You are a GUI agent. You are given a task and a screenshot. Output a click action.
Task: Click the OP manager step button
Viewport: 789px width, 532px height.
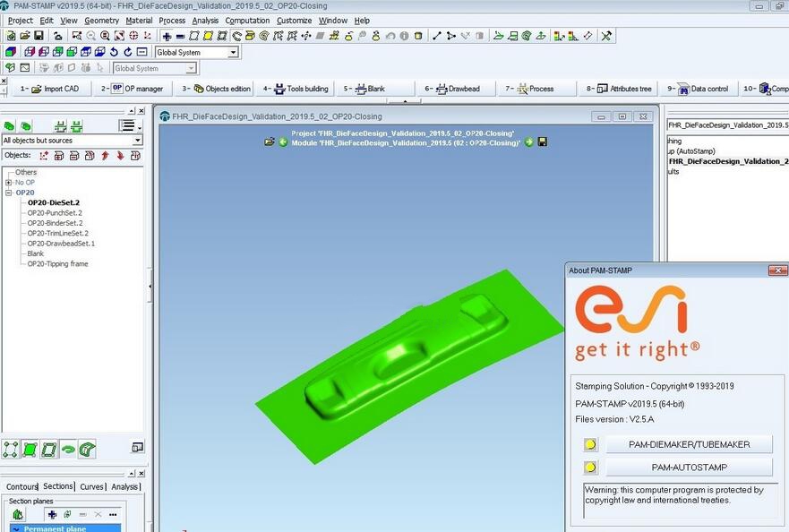click(133, 89)
